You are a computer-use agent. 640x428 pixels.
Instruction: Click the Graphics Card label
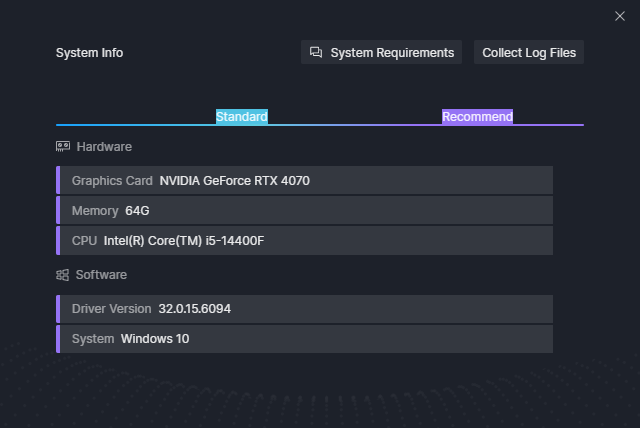click(x=112, y=181)
